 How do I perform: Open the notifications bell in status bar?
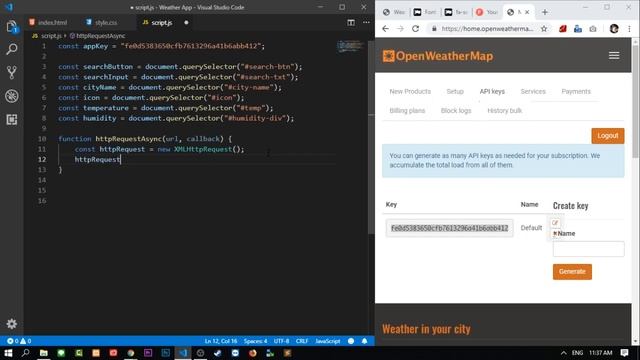364,341
